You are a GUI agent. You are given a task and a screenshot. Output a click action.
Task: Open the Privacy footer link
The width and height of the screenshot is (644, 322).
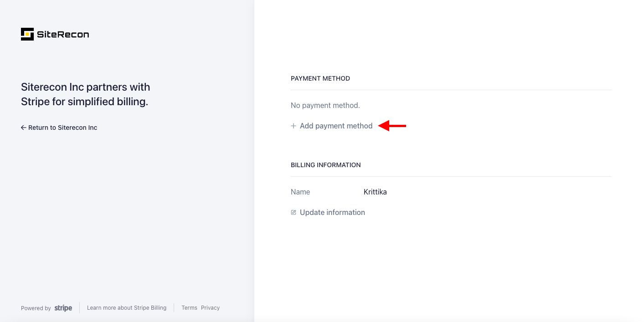click(210, 308)
